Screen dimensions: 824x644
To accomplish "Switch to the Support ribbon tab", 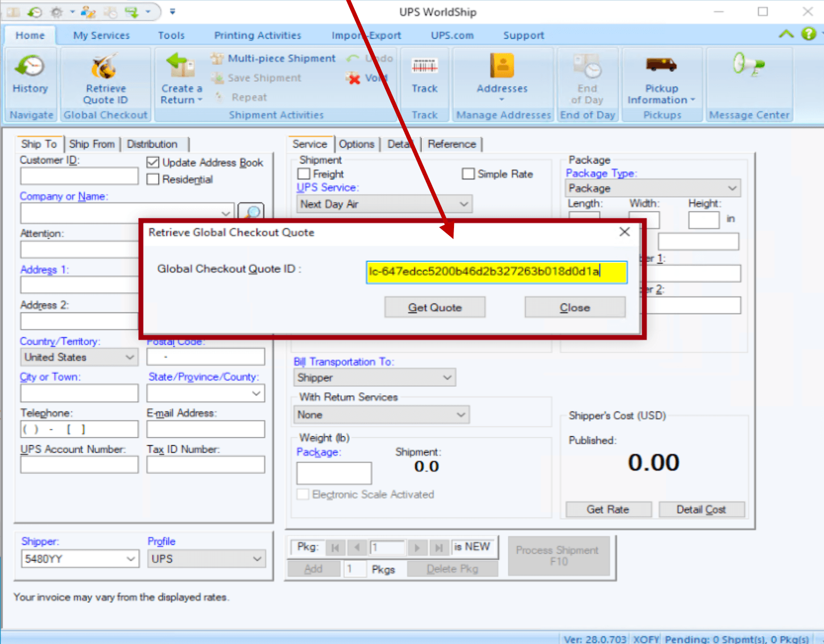I will tap(524, 36).
